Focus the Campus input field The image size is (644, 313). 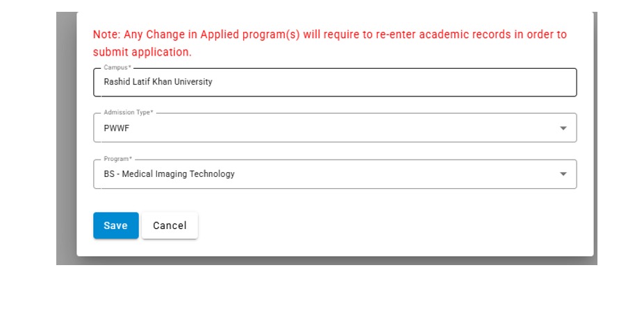pos(335,83)
